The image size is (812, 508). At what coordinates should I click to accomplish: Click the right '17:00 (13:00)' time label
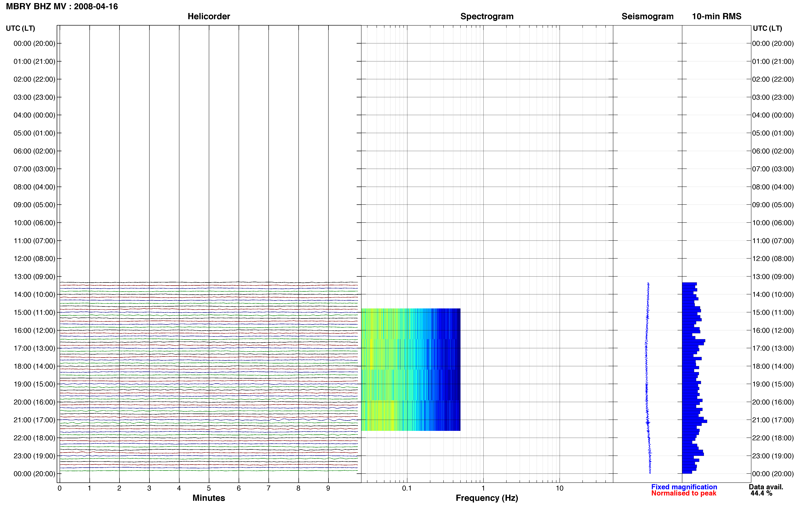(773, 348)
